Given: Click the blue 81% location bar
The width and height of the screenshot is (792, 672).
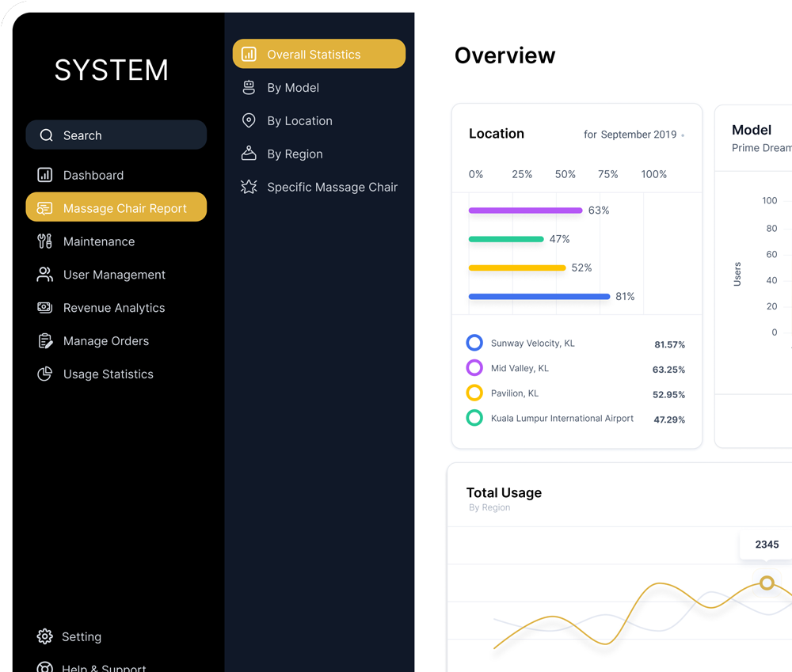Looking at the screenshot, I should [x=539, y=297].
